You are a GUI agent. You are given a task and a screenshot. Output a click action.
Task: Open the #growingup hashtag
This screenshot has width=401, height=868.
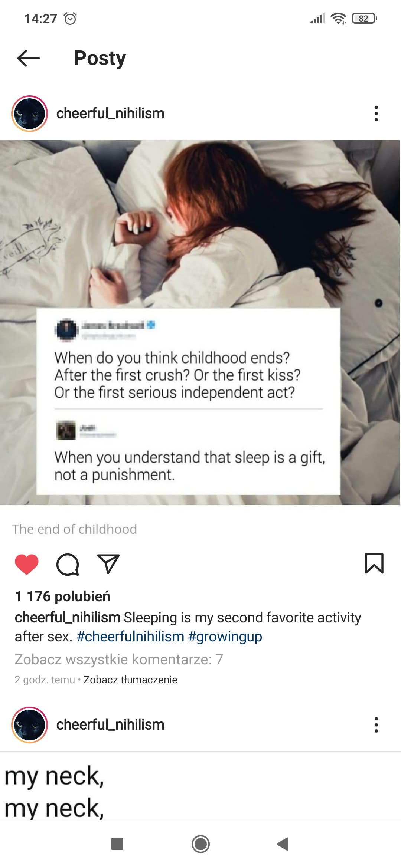[x=225, y=637]
